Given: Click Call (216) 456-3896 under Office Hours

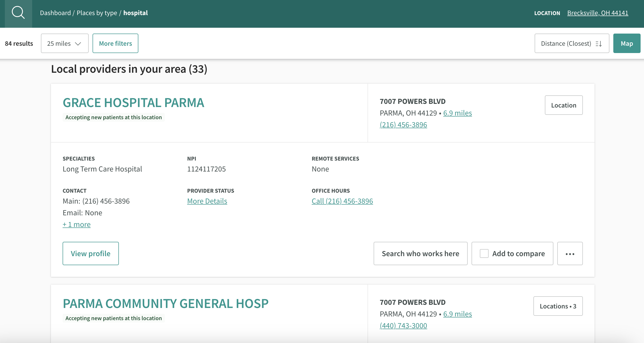Looking at the screenshot, I should tap(342, 201).
